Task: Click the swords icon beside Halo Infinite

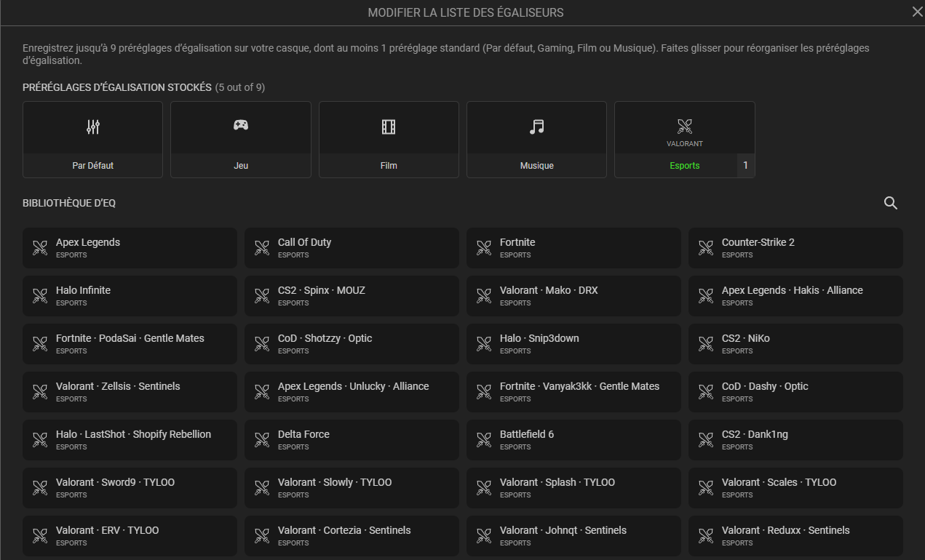Action: click(40, 296)
